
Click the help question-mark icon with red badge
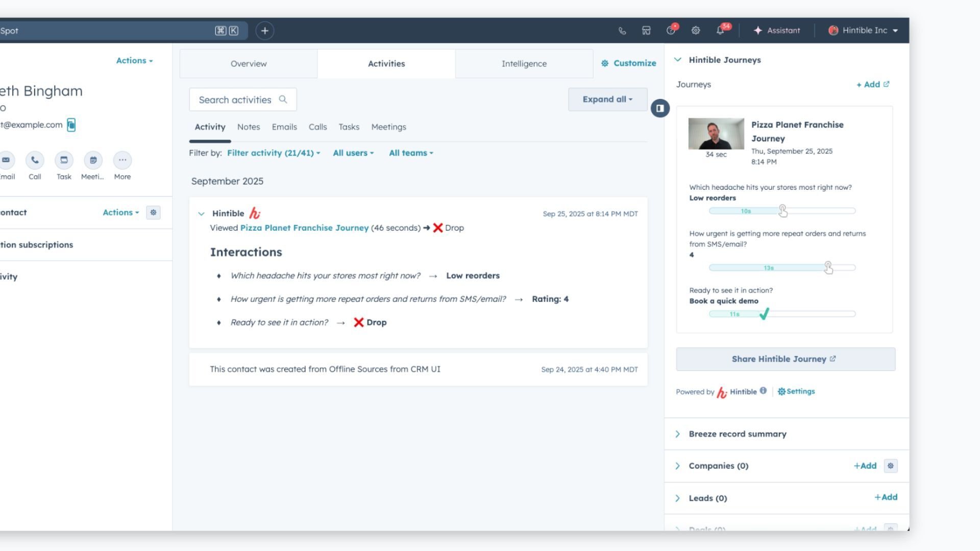tap(671, 31)
